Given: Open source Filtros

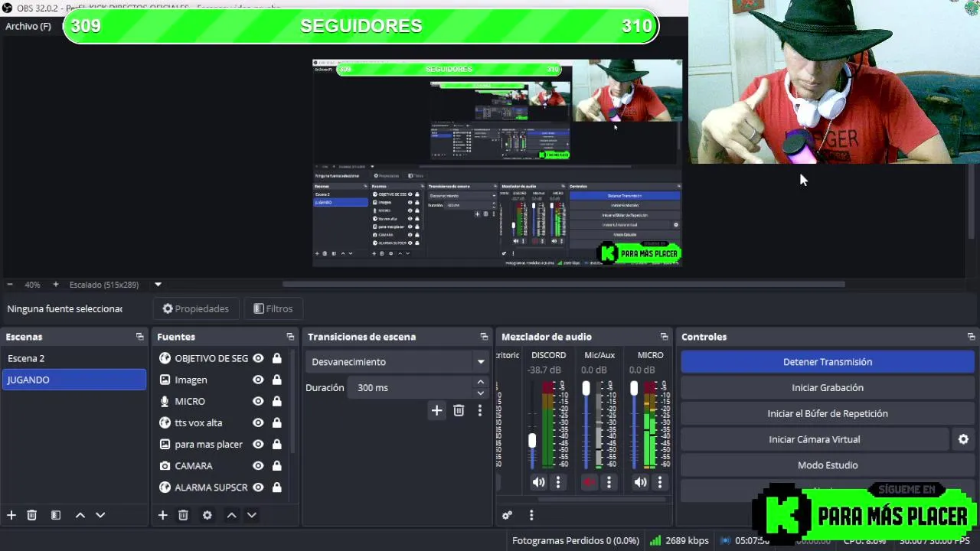Looking at the screenshot, I should pyautogui.click(x=273, y=308).
